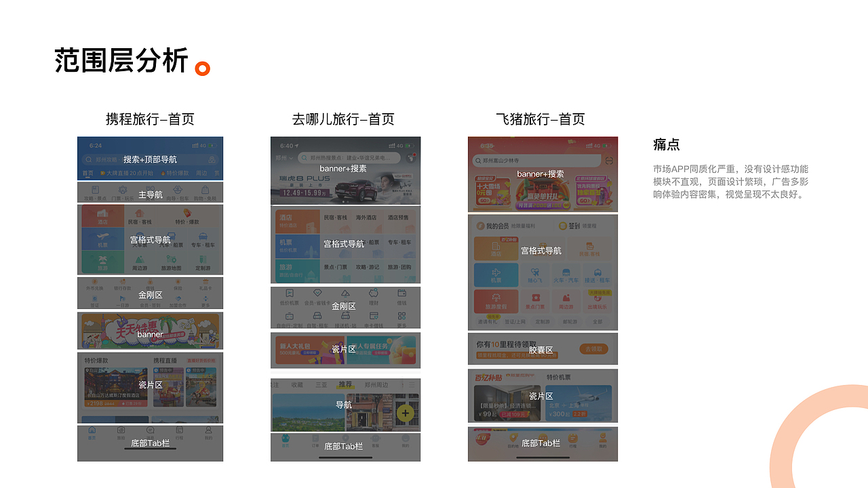The width and height of the screenshot is (868, 488).
Task: Expand Qunar 郑州 city dropdown
Action: [x=284, y=157]
